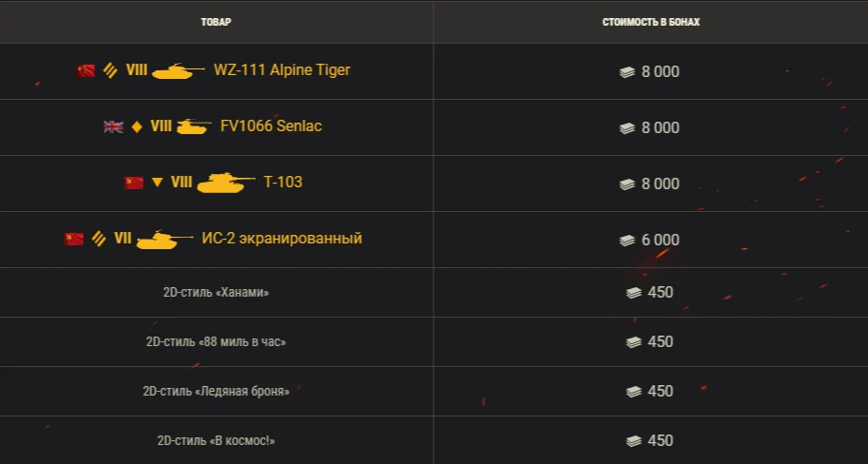Click the medium tank diamond icon for FV1066 Senlac
This screenshot has width=868, height=464.
click(137, 126)
